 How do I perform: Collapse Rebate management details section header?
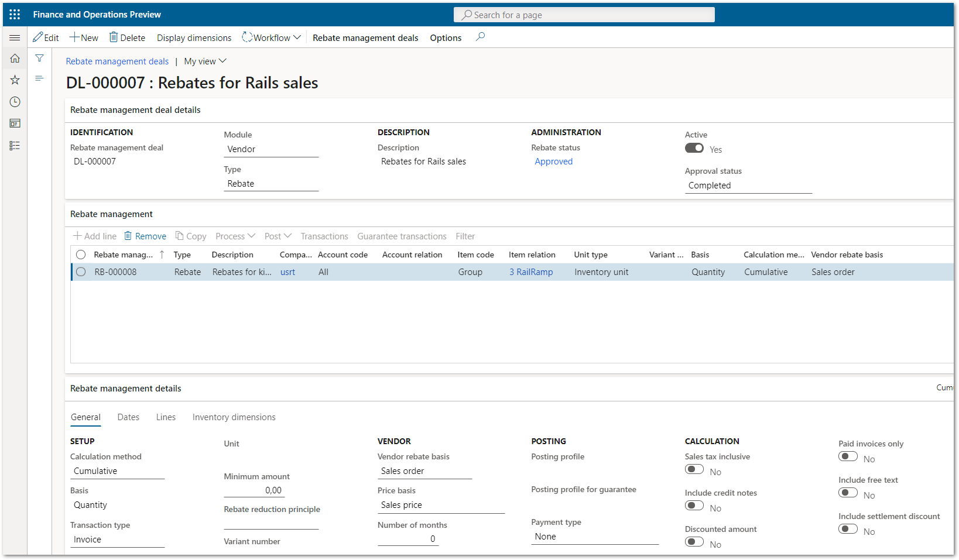125,388
